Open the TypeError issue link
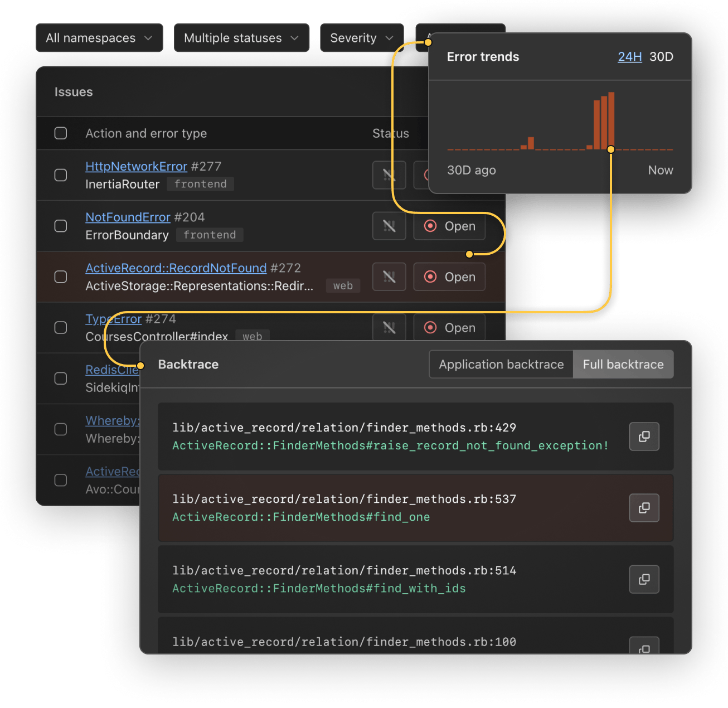Screen dimensions: 728x708 point(114,319)
